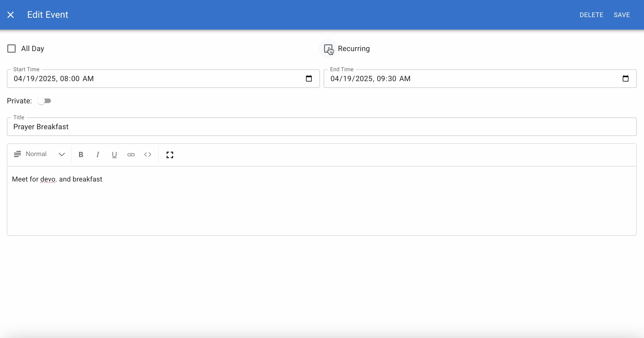Click the Title field with Prayer Breakfast

pyautogui.click(x=321, y=127)
